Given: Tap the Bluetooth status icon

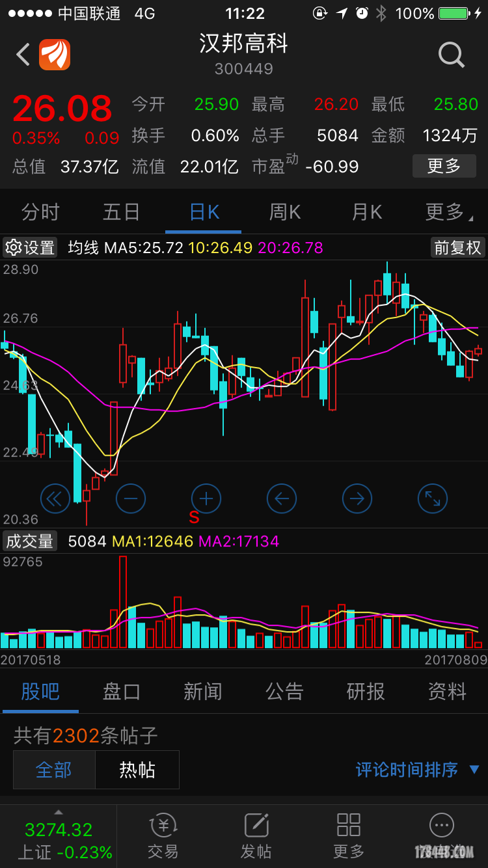Looking at the screenshot, I should pos(382,13).
